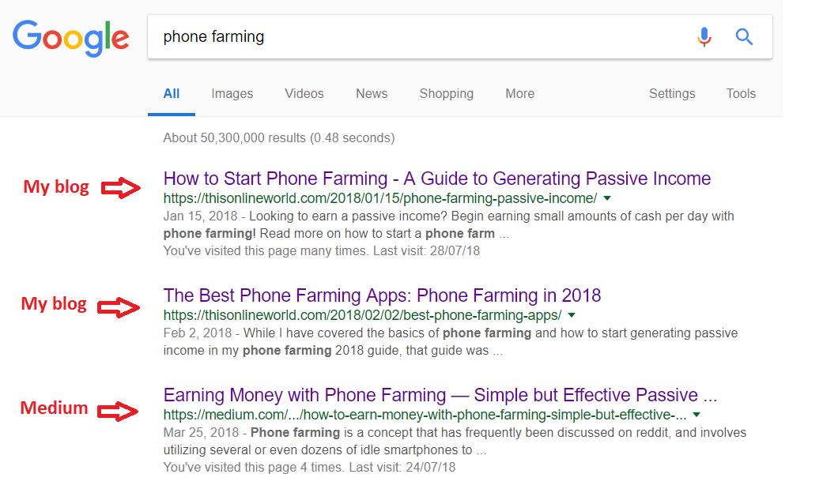Click the medium.com result URL text
823x504 pixels.
[425, 415]
